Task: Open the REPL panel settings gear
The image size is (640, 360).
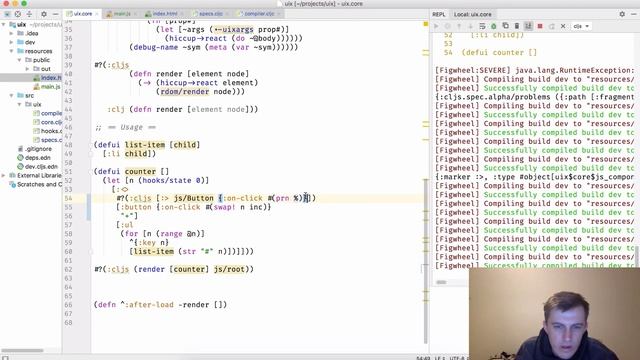Action: click(x=622, y=14)
